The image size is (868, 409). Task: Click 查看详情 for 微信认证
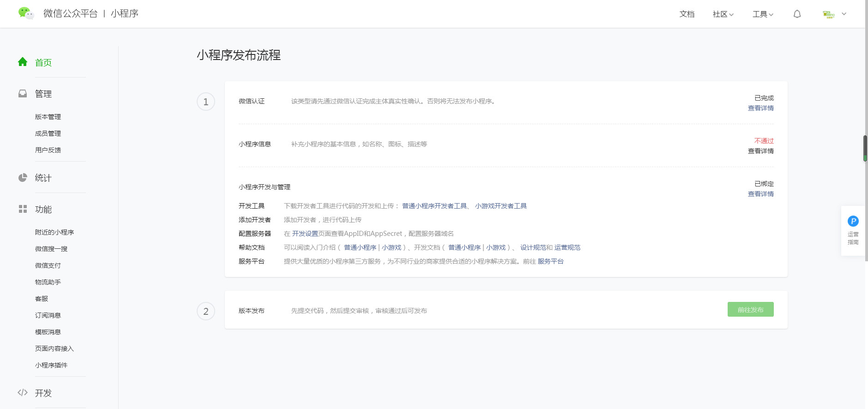(761, 108)
